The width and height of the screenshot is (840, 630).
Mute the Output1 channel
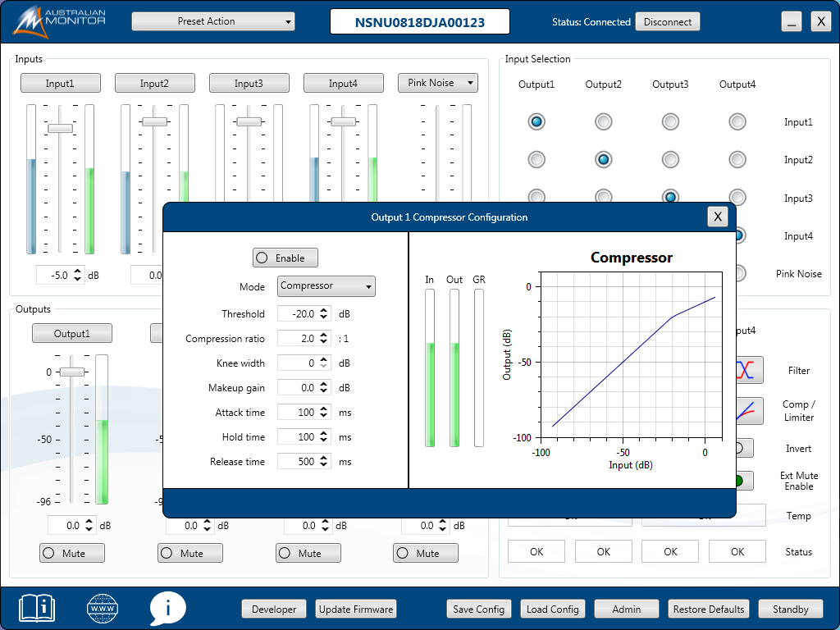[x=72, y=553]
